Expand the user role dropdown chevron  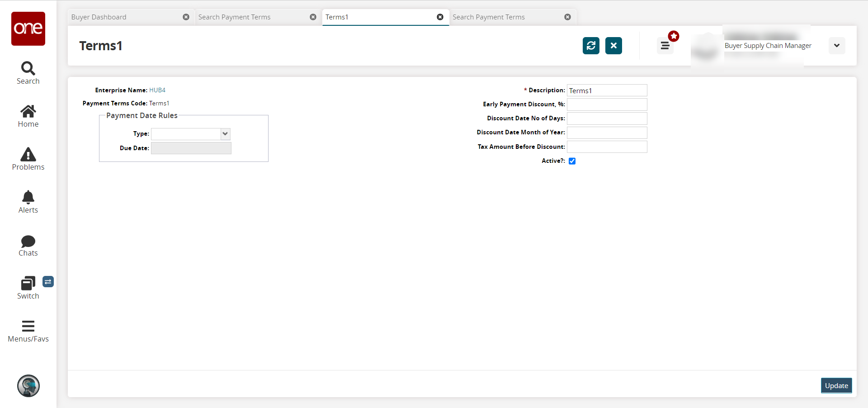(x=837, y=46)
